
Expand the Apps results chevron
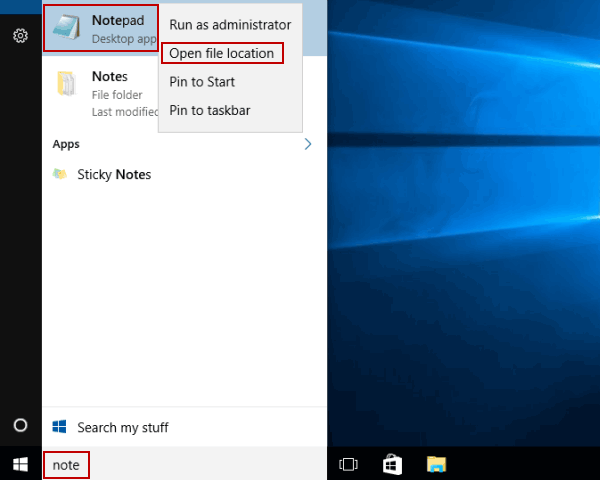[308, 144]
